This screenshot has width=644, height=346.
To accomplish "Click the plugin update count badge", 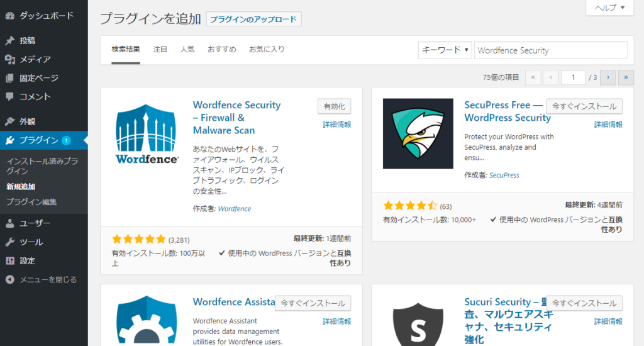I will pos(66,140).
